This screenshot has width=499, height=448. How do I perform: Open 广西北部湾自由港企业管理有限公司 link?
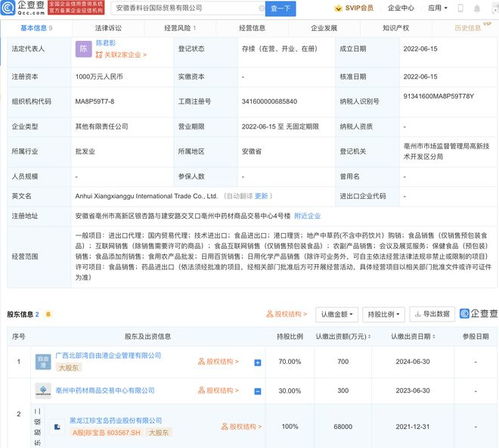[x=108, y=356]
